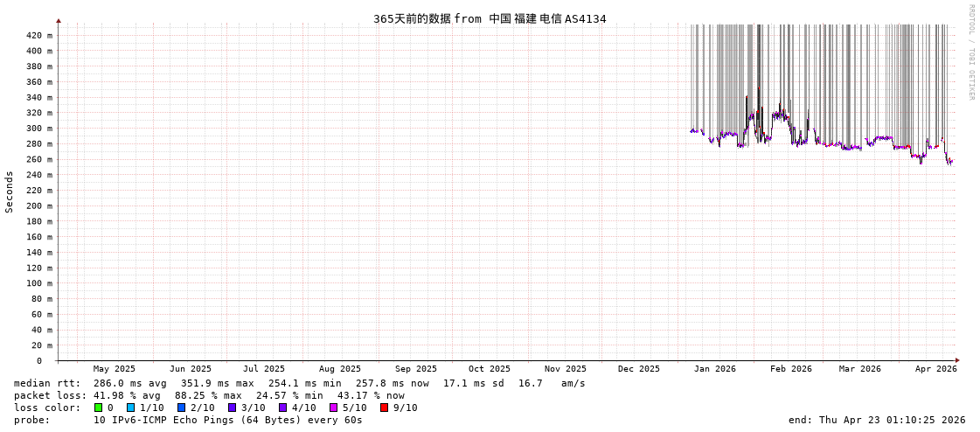Click the red 9/10 loss swatch
The width and height of the screenshot is (980, 432).
(x=384, y=408)
